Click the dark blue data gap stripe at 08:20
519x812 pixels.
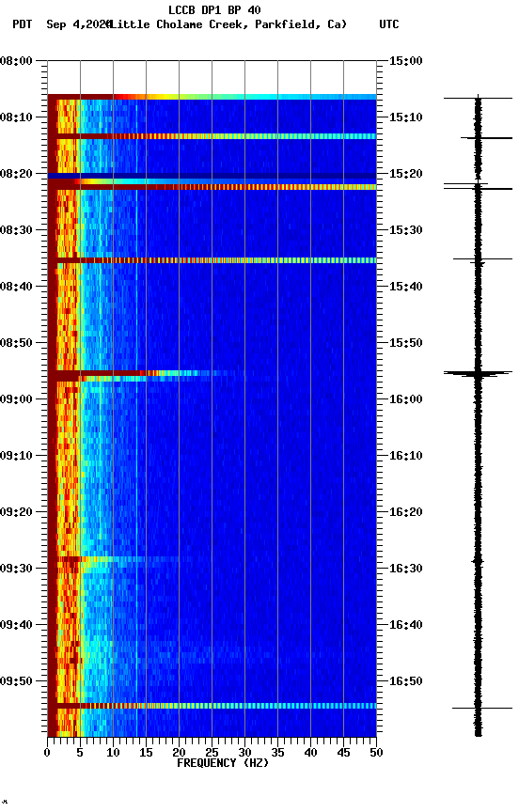click(x=212, y=176)
